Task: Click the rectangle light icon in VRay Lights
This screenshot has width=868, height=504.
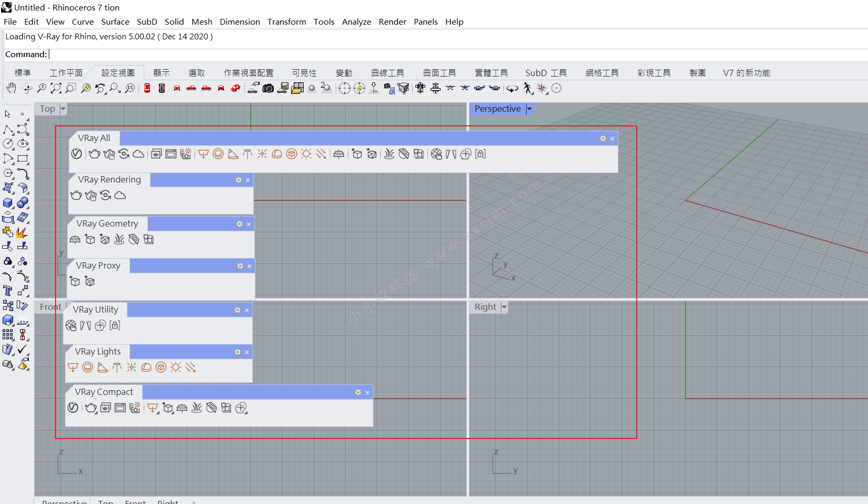Action: [73, 367]
